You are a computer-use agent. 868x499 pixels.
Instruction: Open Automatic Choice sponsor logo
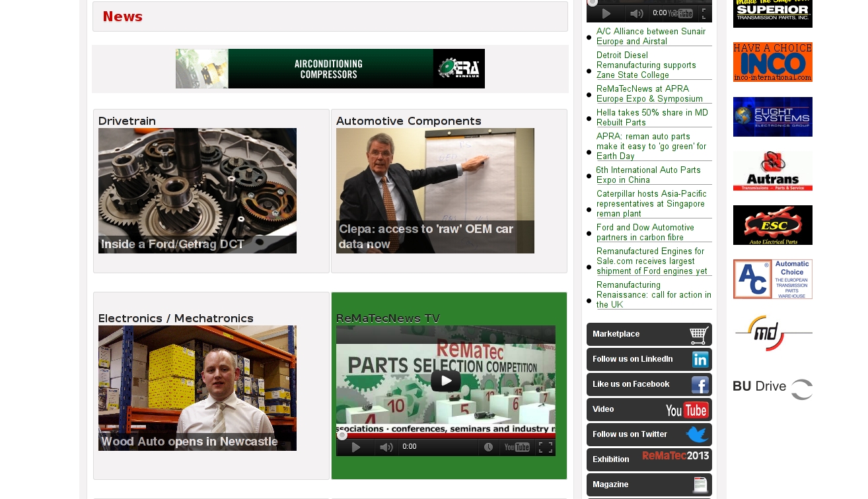(773, 279)
